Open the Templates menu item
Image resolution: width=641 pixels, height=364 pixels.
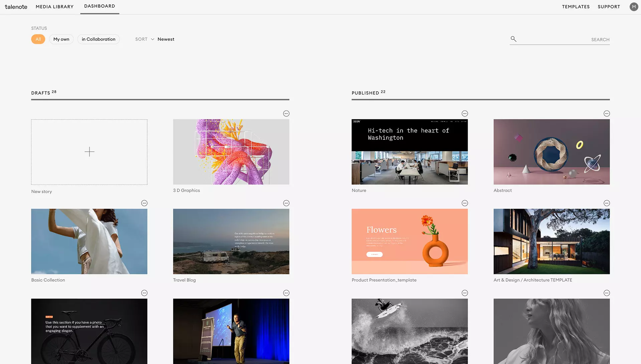(x=576, y=7)
